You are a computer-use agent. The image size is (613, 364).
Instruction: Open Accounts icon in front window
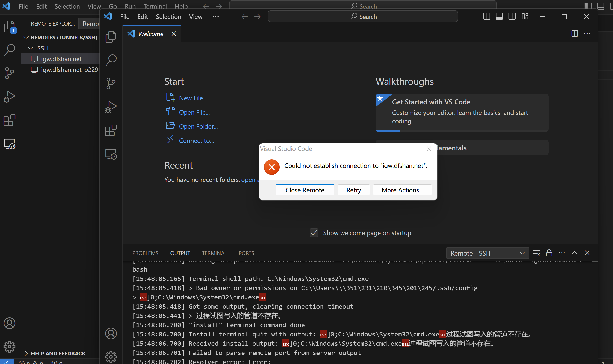click(111, 333)
